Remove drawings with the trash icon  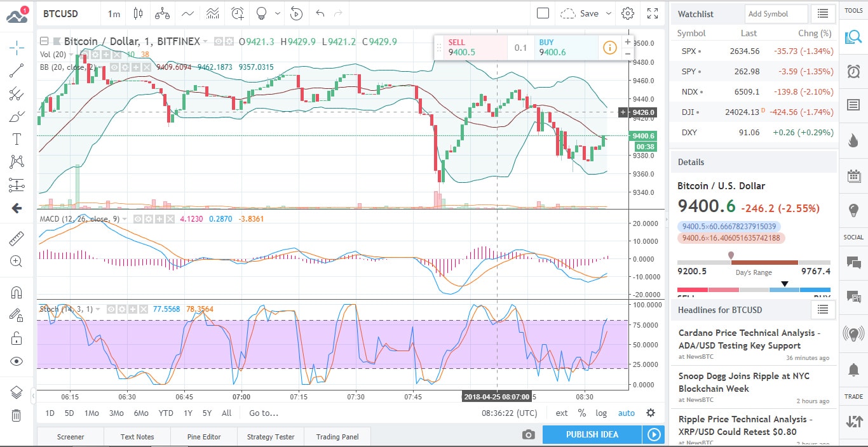click(17, 415)
